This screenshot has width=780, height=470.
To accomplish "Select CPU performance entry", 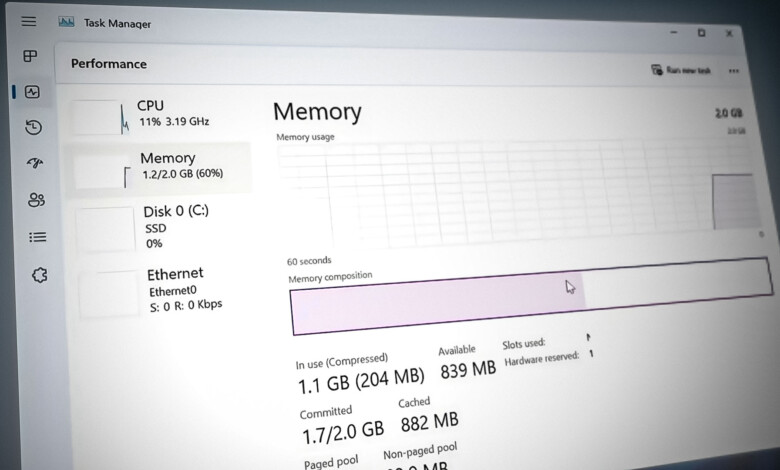I will (157, 115).
